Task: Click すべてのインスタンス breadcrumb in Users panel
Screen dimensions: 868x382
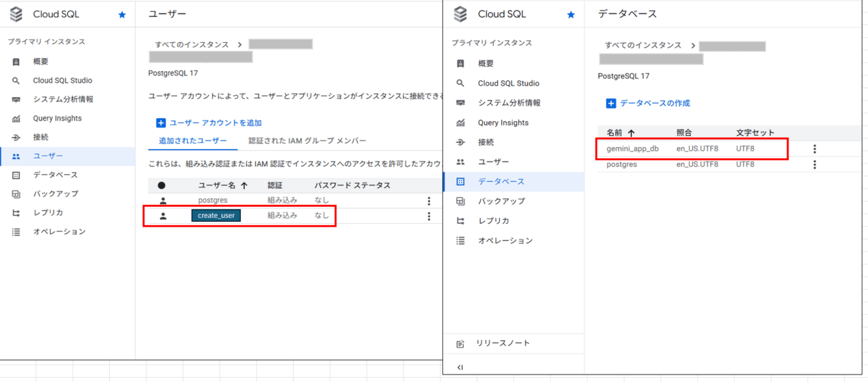Action: 192,44
